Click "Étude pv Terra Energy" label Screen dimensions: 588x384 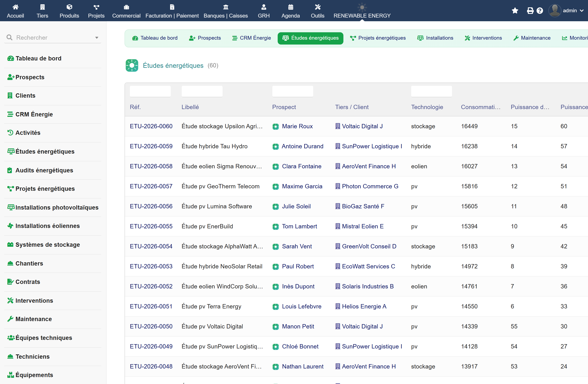click(x=211, y=306)
